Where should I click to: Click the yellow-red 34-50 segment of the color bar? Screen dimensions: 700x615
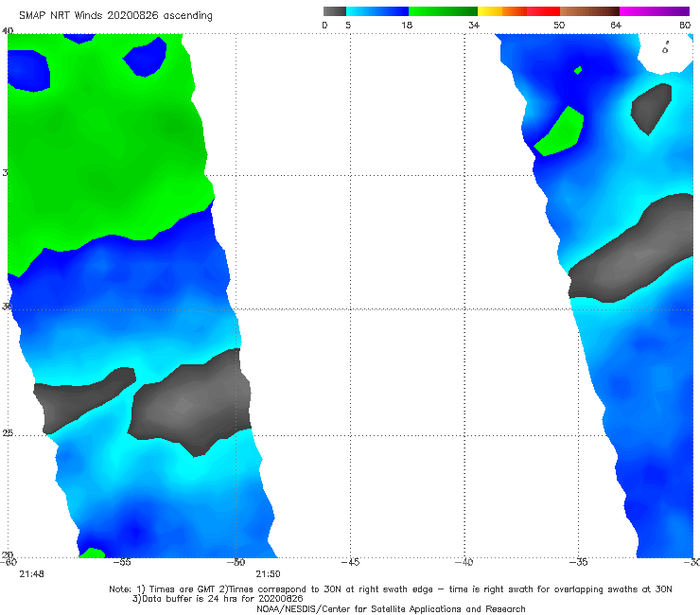point(518,11)
